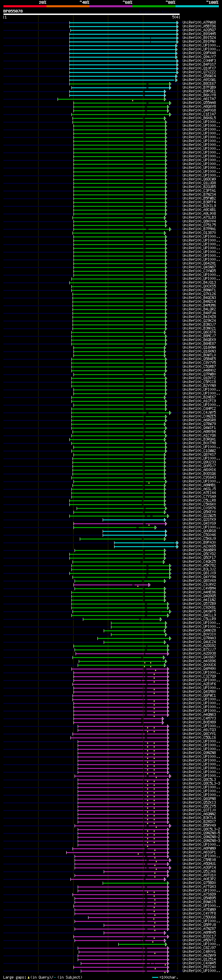Click the green alignment bar for UniRef100_Q75BD0

point(136,883)
